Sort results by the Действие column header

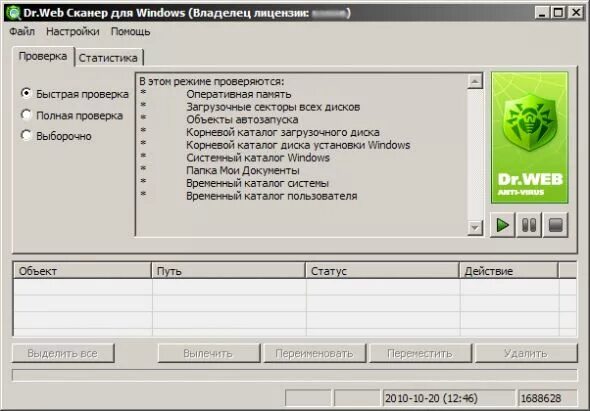(509, 271)
